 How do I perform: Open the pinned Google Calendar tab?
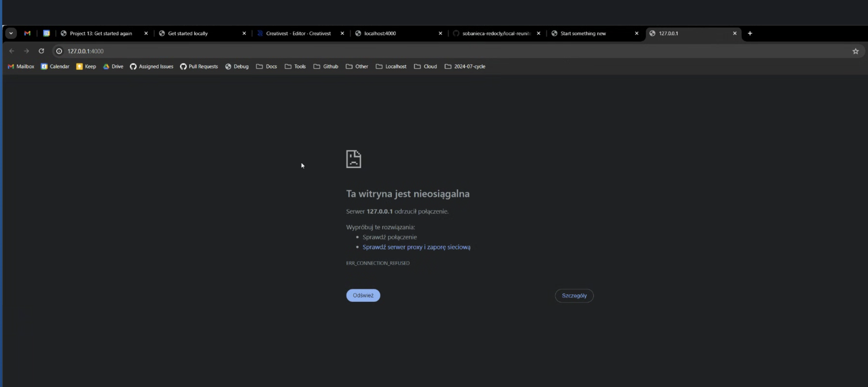(x=47, y=33)
